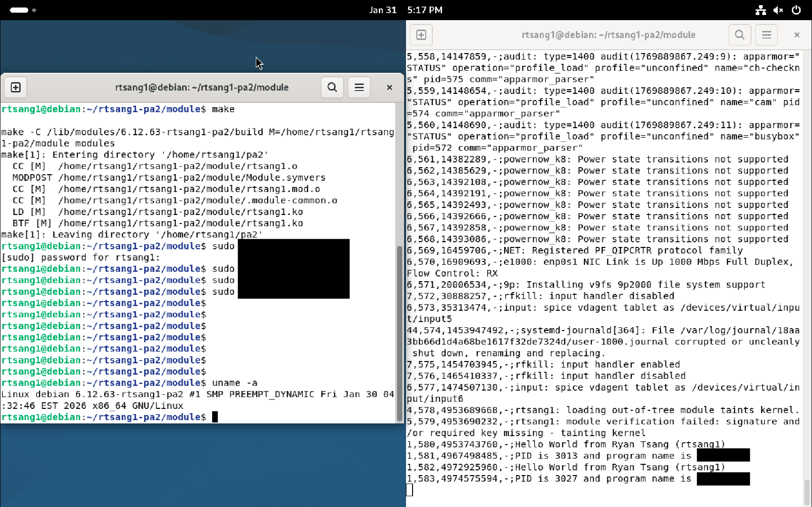Open hamburger menu in right terminal
Image resolution: width=812 pixels, height=507 pixels.
pyautogui.click(x=766, y=35)
